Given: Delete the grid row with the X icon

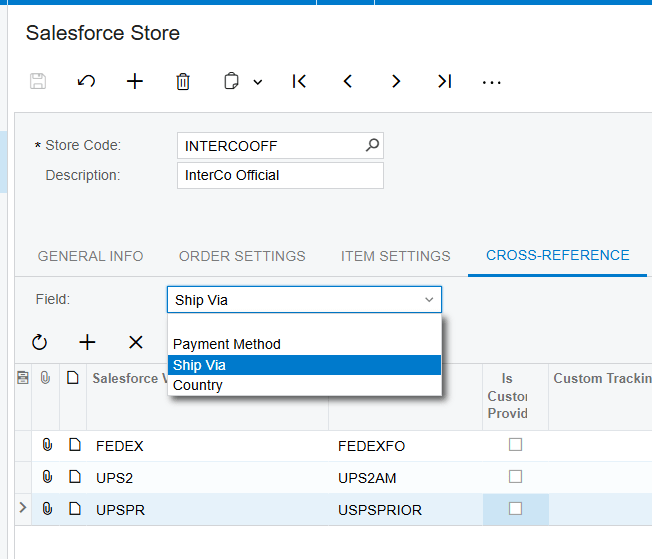Looking at the screenshot, I should [x=136, y=342].
